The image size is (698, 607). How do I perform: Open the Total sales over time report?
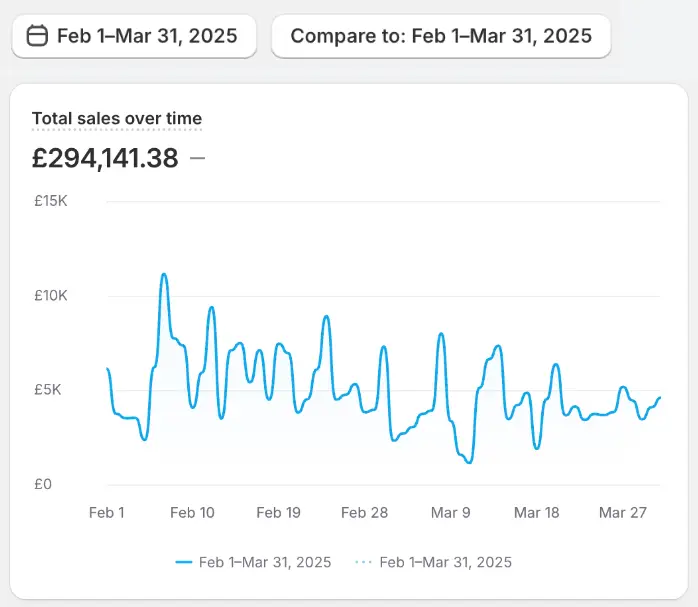point(117,119)
